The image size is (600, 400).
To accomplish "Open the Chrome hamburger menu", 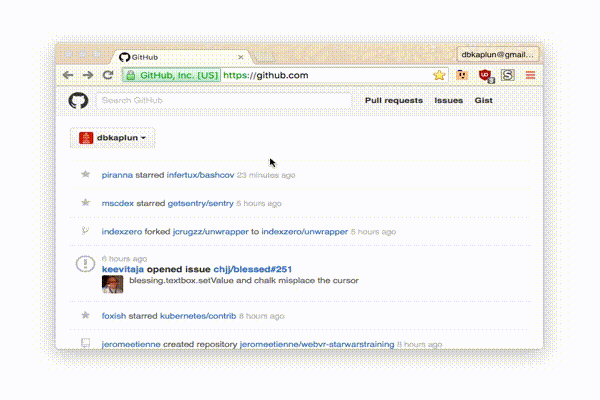I will tap(530, 75).
